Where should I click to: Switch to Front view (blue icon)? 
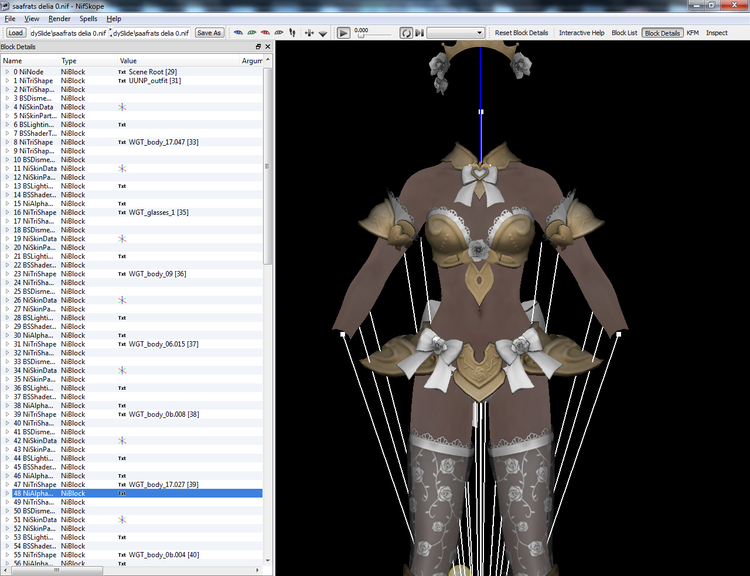point(238,33)
